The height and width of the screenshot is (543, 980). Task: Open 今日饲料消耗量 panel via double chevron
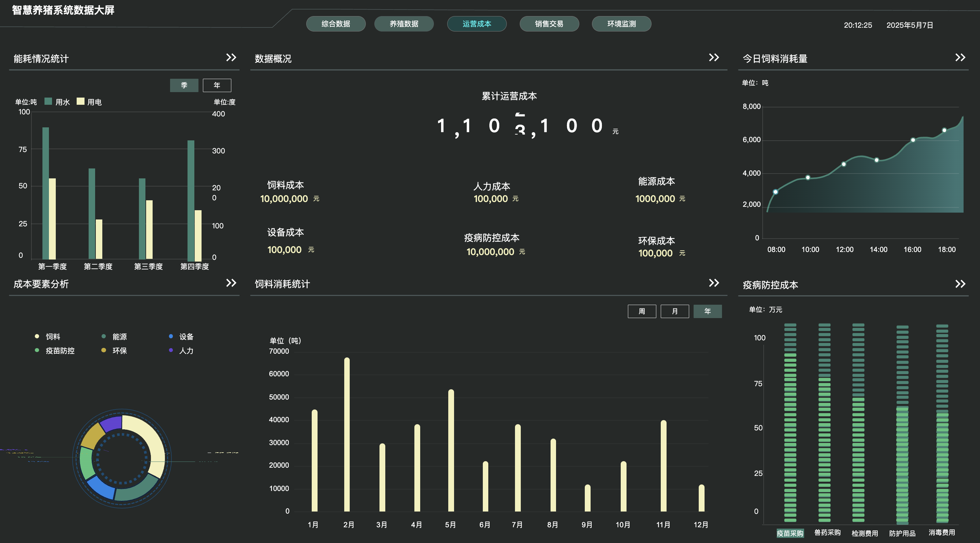[960, 58]
